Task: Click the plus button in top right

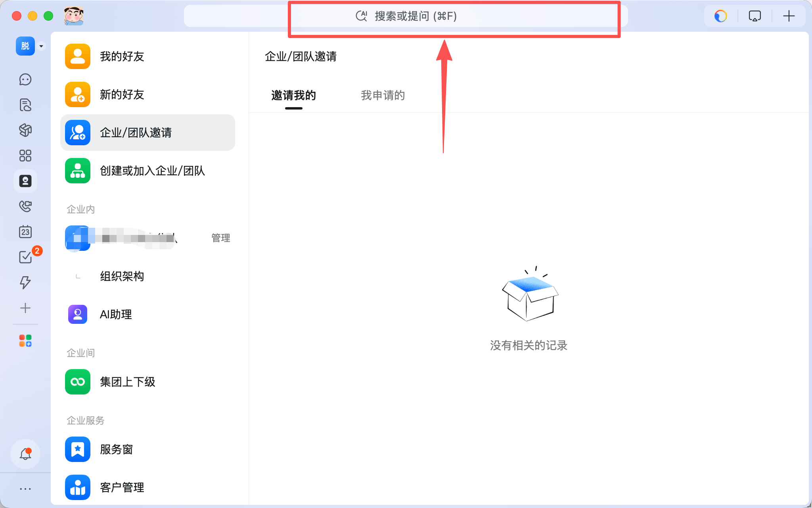Action: click(789, 16)
